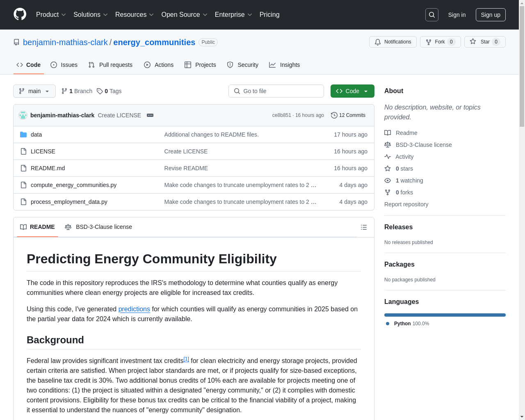The height and width of the screenshot is (420, 525).
Task: Go to the Pricing page
Action: point(269,15)
